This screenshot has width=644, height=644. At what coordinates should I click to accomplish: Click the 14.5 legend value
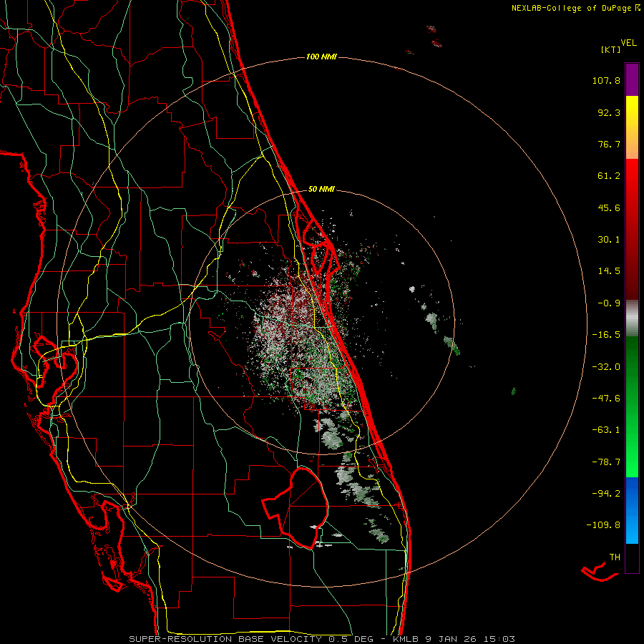pos(609,271)
